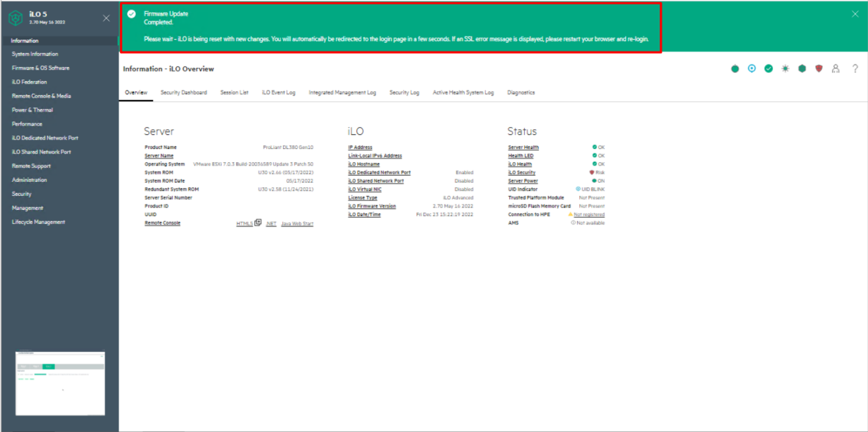
Task: Click the red shield Risk status icon
Action: pyautogui.click(x=592, y=173)
